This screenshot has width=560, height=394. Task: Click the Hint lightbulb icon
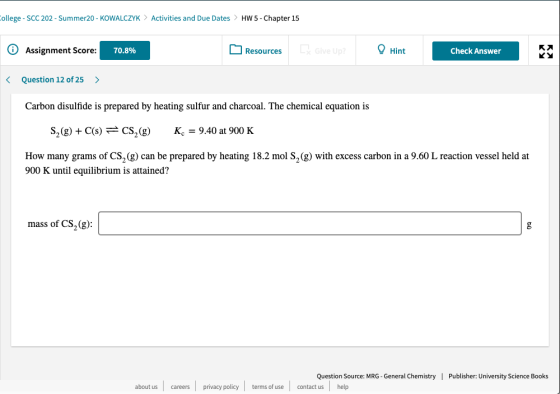click(x=381, y=49)
